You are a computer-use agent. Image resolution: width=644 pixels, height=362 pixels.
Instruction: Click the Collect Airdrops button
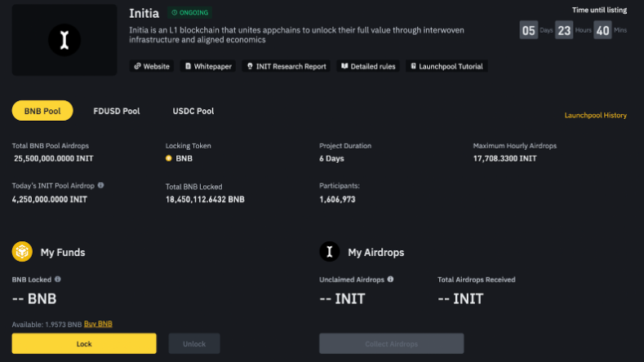(391, 344)
